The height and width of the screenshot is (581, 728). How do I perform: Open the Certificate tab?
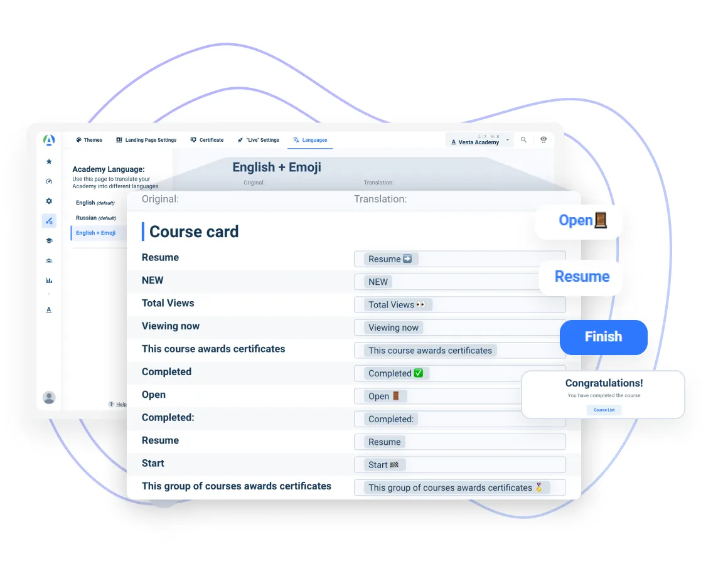[207, 140]
